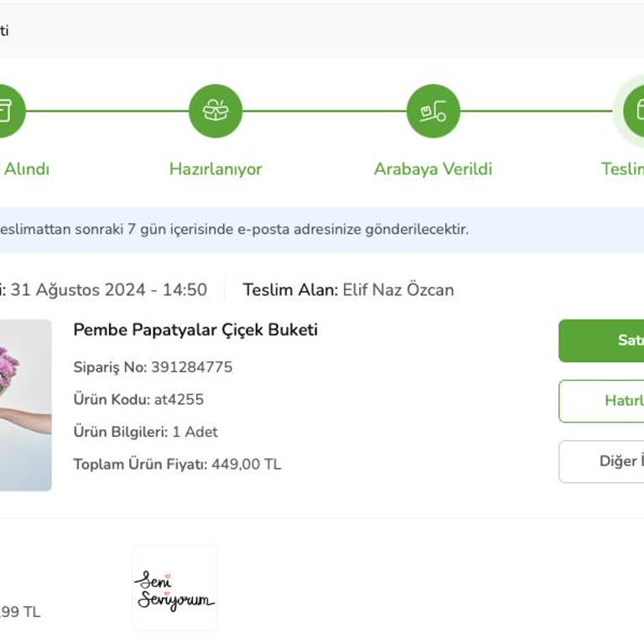Screen dimensions: 644x644
Task: Open the Diğer İşlemler button
Action: [x=602, y=461]
